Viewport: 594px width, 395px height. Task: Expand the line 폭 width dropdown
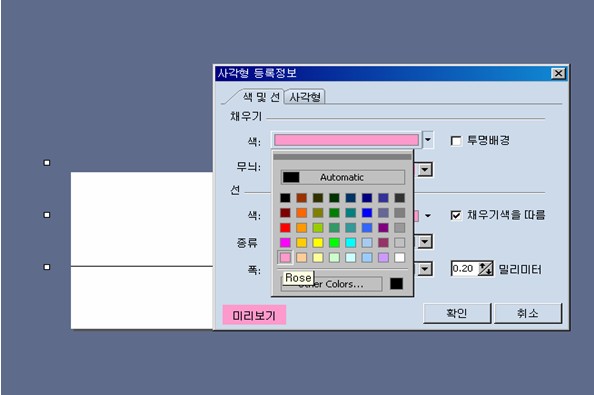[x=425, y=269]
